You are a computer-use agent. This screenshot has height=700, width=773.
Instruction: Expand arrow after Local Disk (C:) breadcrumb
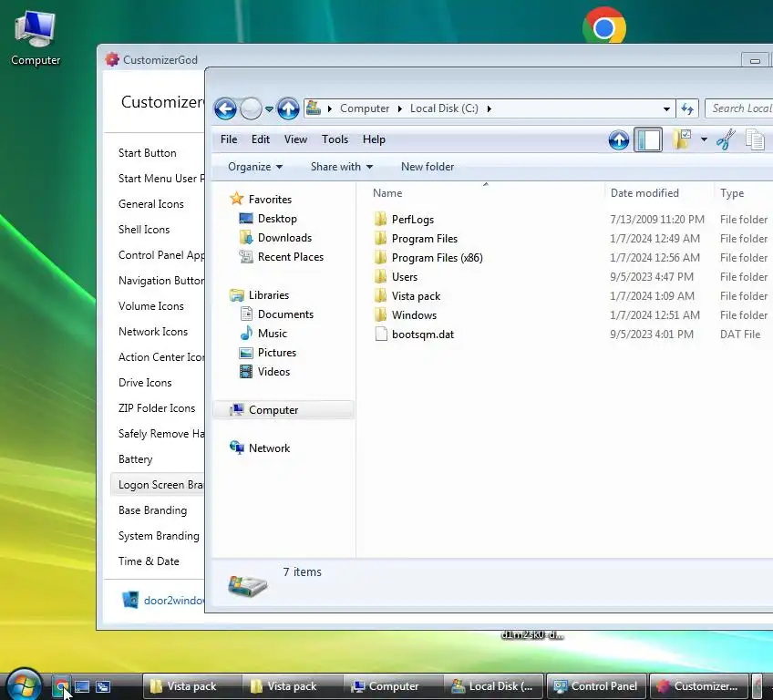[489, 108]
